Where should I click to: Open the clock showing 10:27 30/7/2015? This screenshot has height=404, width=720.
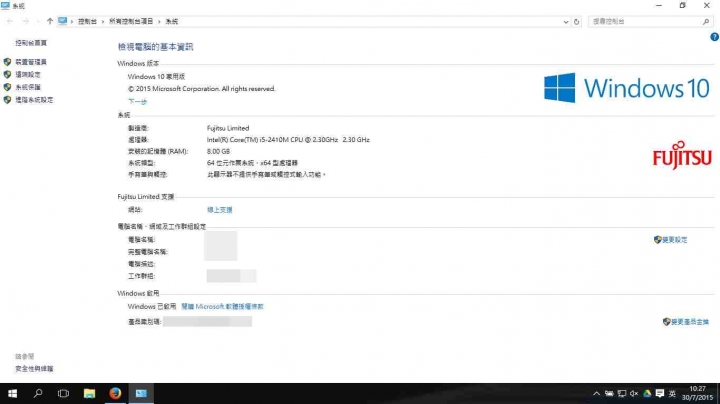[697, 393]
